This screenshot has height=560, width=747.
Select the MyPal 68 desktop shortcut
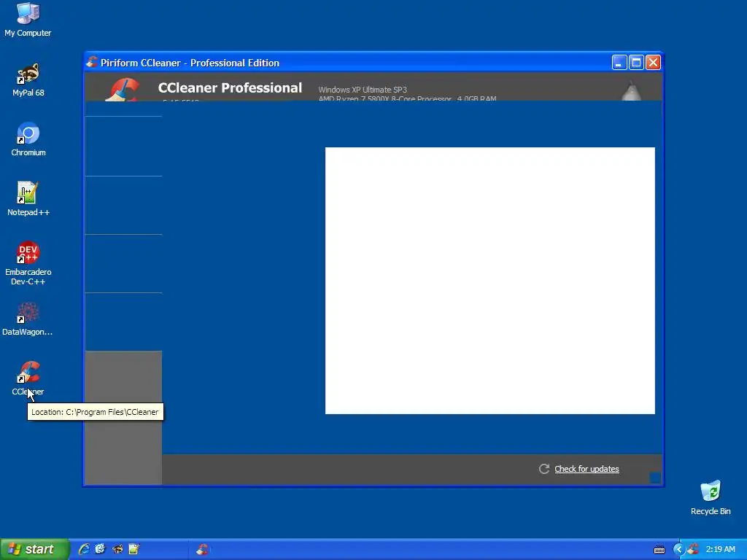coord(28,80)
